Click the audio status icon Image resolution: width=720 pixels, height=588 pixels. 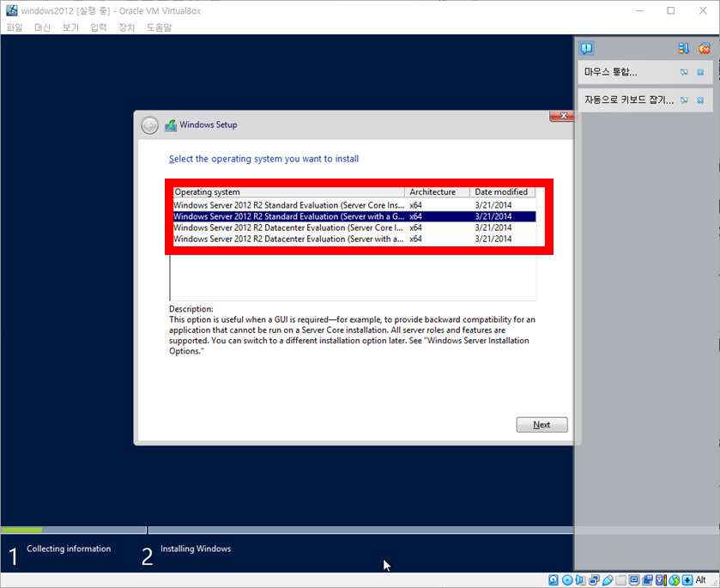click(x=580, y=579)
